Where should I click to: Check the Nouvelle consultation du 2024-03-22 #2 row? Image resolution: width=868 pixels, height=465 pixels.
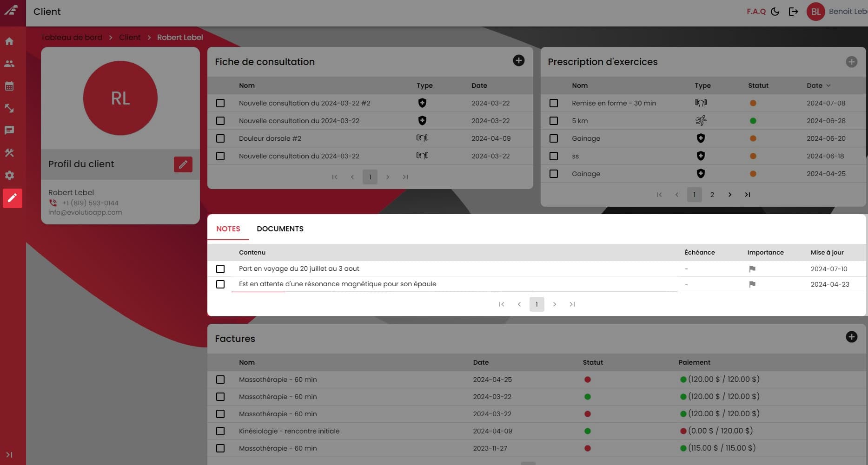220,103
